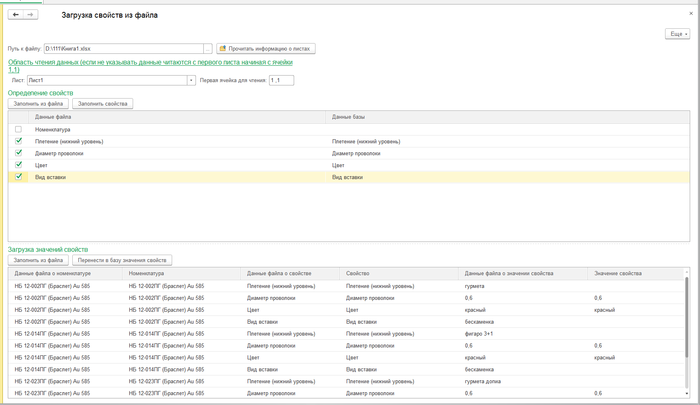The image size is (700, 405).
Task: Open the 'Еще' menu
Action: coord(677,34)
